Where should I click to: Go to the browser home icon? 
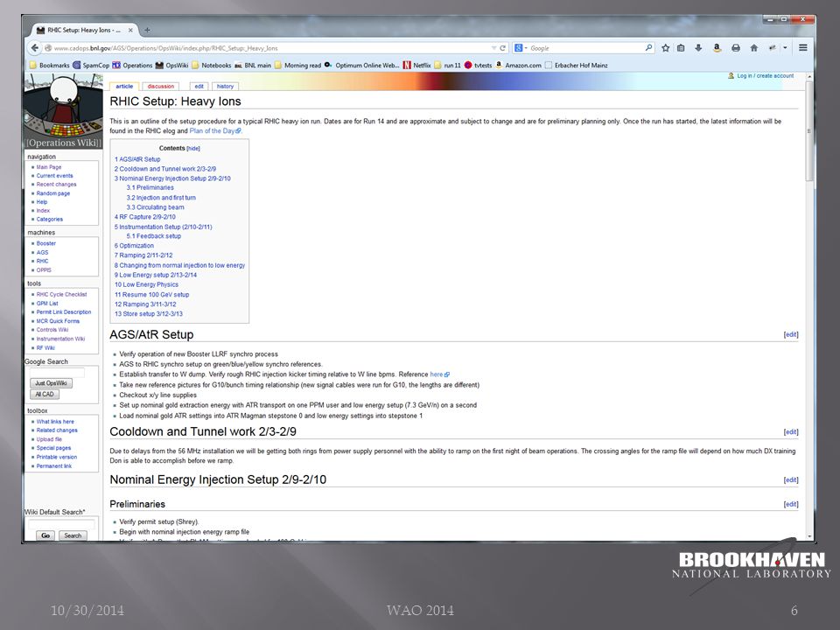753,47
